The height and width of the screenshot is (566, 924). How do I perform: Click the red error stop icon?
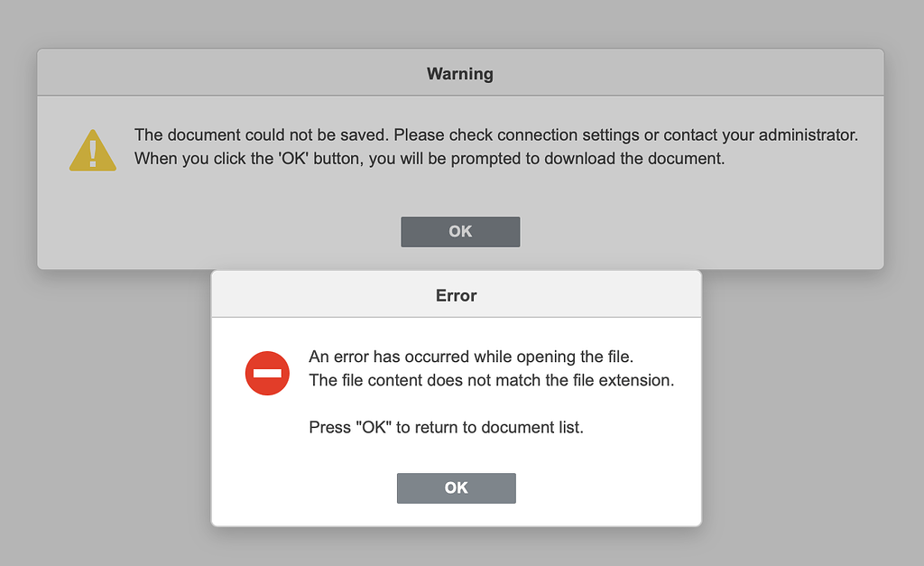coord(267,373)
